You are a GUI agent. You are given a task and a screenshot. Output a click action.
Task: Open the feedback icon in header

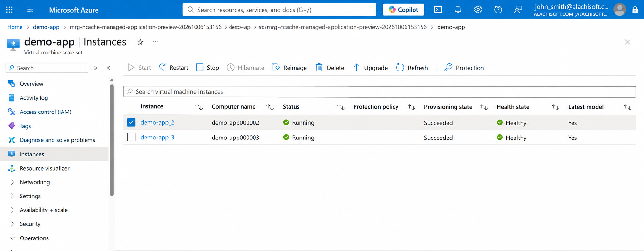tap(518, 10)
